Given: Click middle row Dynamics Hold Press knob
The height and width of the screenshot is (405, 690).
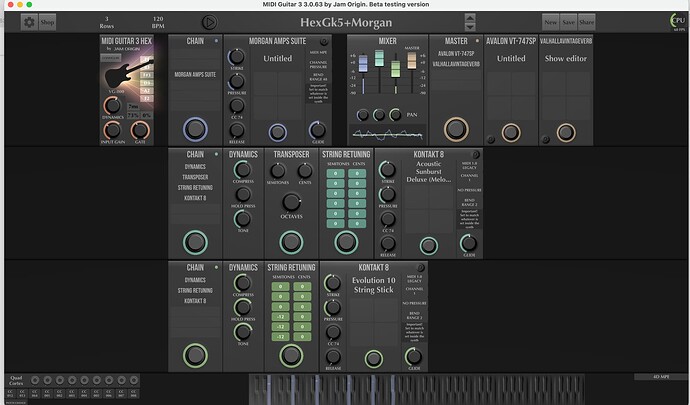Looking at the screenshot, I should coord(242,194).
